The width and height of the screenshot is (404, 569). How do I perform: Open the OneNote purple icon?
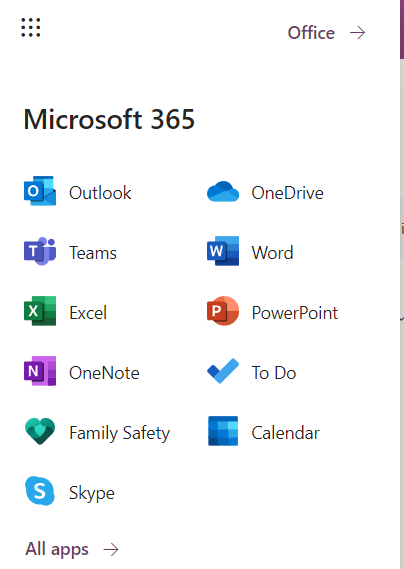pos(40,371)
